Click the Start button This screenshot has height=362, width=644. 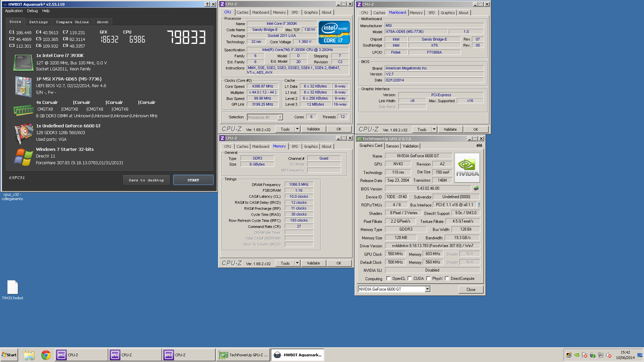(9, 355)
